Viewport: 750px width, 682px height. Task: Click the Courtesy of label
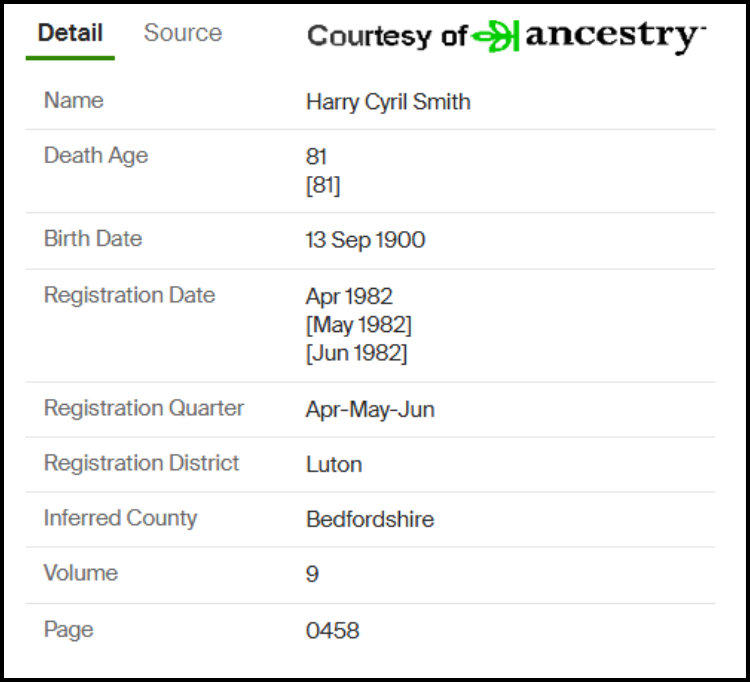(x=386, y=36)
